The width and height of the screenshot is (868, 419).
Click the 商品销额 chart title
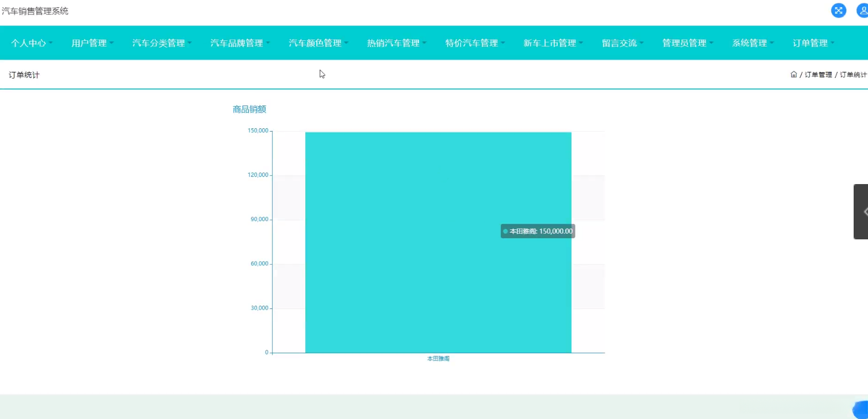(x=250, y=109)
